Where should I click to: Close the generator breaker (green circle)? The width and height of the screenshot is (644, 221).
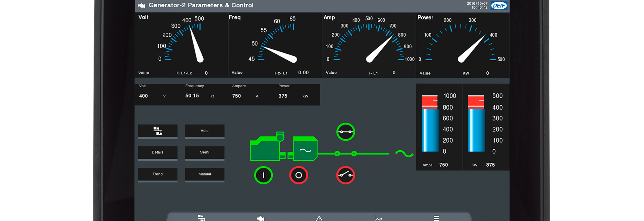pyautogui.click(x=345, y=132)
